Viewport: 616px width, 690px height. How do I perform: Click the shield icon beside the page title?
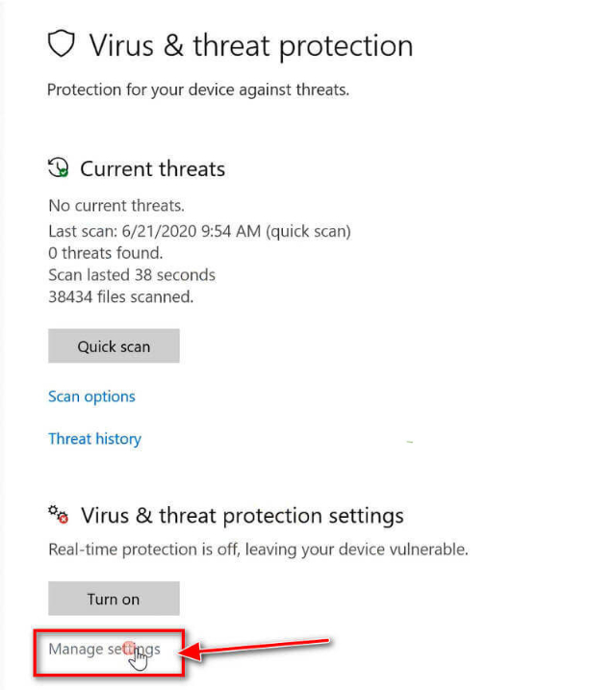tap(62, 45)
